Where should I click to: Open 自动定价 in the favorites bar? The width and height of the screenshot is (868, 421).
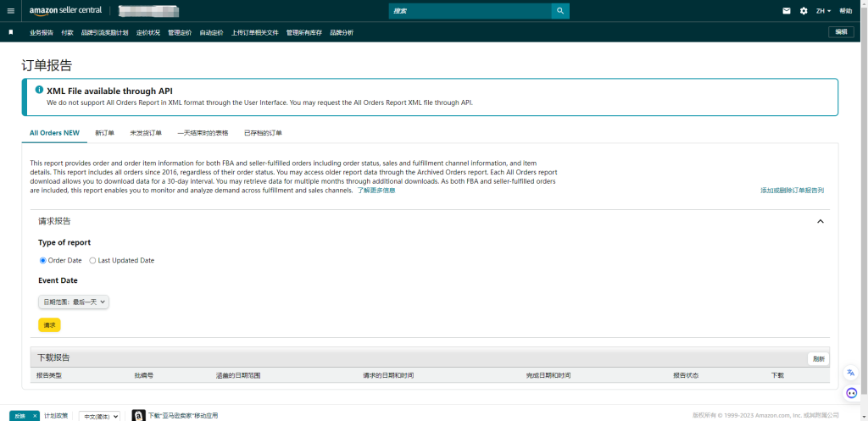point(211,33)
